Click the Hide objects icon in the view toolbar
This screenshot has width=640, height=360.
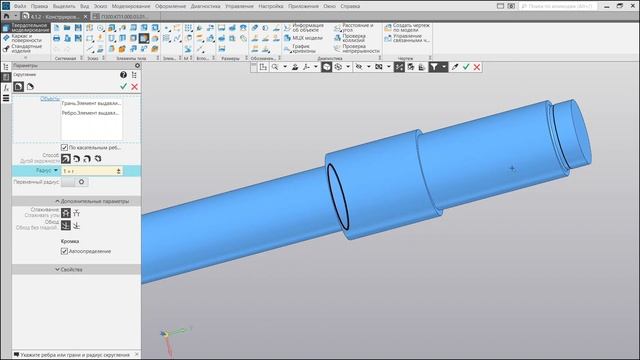359,67
